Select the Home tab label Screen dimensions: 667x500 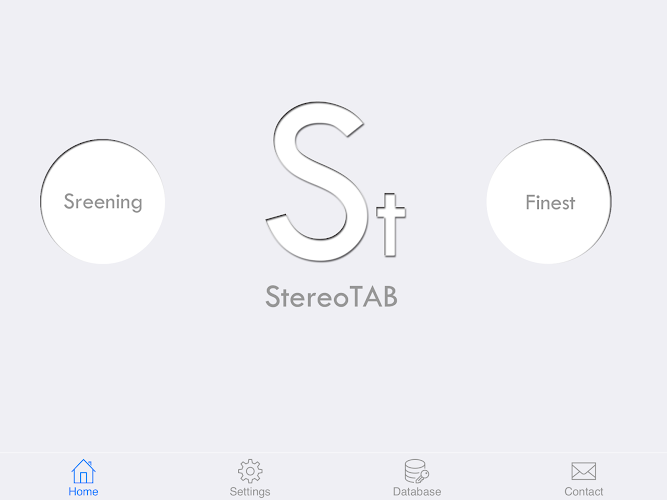(x=83, y=492)
